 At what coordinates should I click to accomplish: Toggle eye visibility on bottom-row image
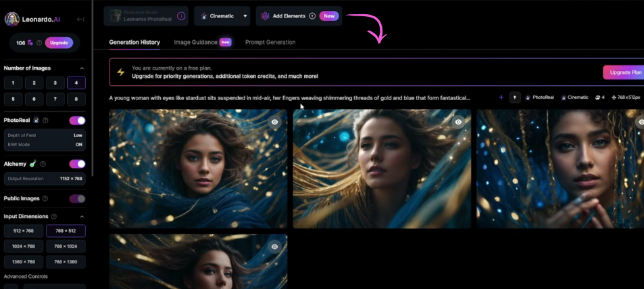coord(275,246)
